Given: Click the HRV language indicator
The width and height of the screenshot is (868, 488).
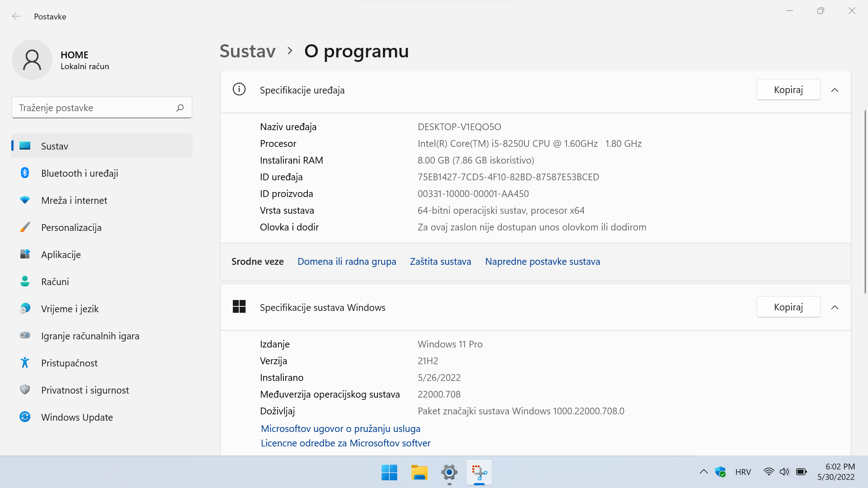Looking at the screenshot, I should pos(743,472).
